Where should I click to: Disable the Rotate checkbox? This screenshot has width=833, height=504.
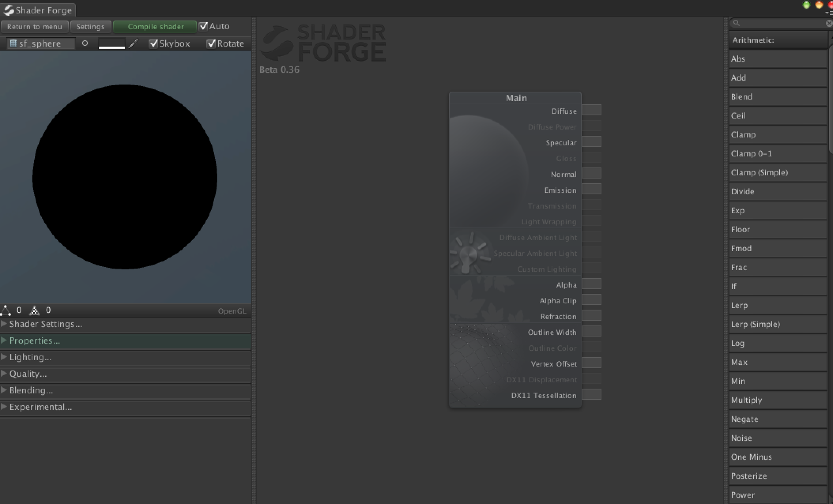(x=211, y=43)
